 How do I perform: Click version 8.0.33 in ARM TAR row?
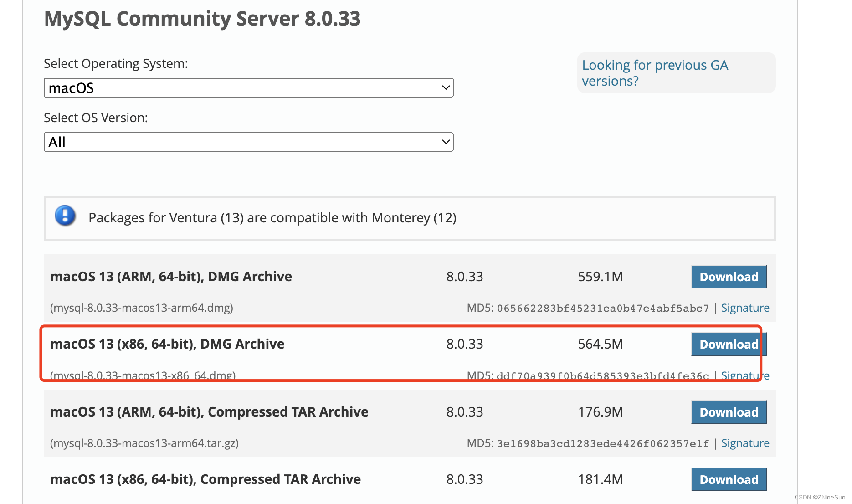click(465, 412)
